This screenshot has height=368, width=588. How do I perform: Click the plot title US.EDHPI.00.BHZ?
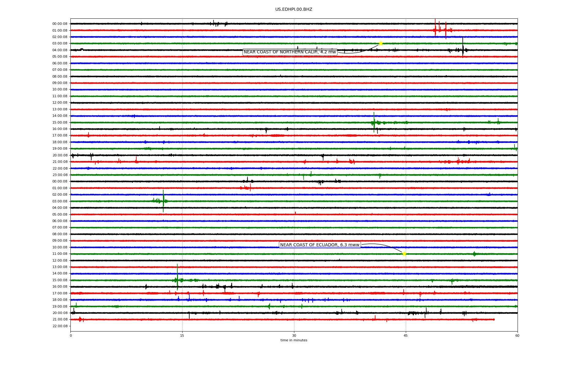(294, 10)
